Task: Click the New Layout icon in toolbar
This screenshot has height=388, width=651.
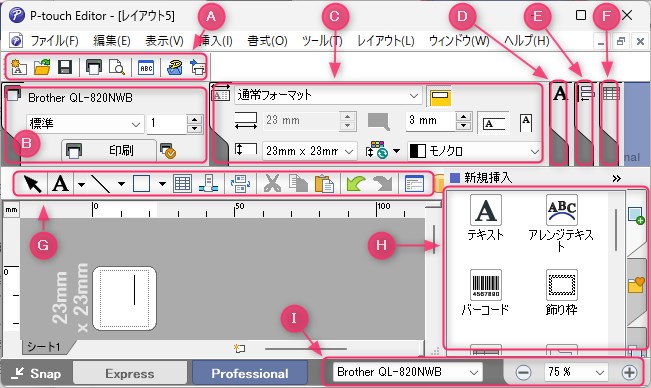Action: pyautogui.click(x=18, y=67)
